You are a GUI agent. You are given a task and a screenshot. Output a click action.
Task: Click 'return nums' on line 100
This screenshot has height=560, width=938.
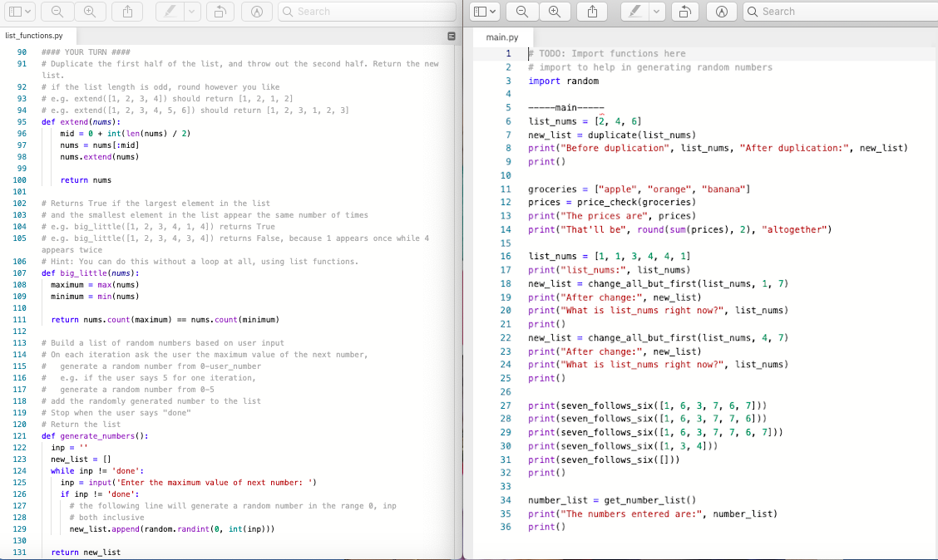click(x=86, y=180)
